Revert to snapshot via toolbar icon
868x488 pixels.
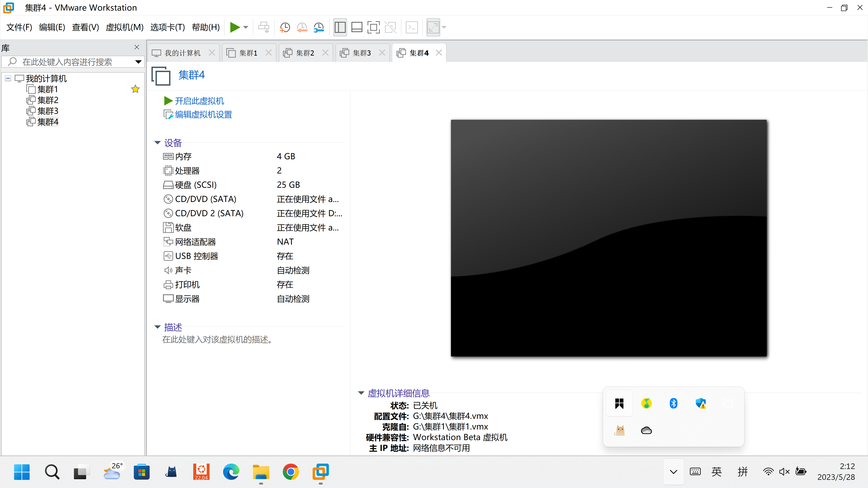pos(302,27)
